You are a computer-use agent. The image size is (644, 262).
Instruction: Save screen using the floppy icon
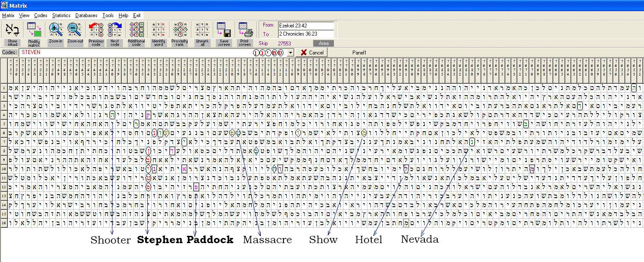tap(224, 33)
